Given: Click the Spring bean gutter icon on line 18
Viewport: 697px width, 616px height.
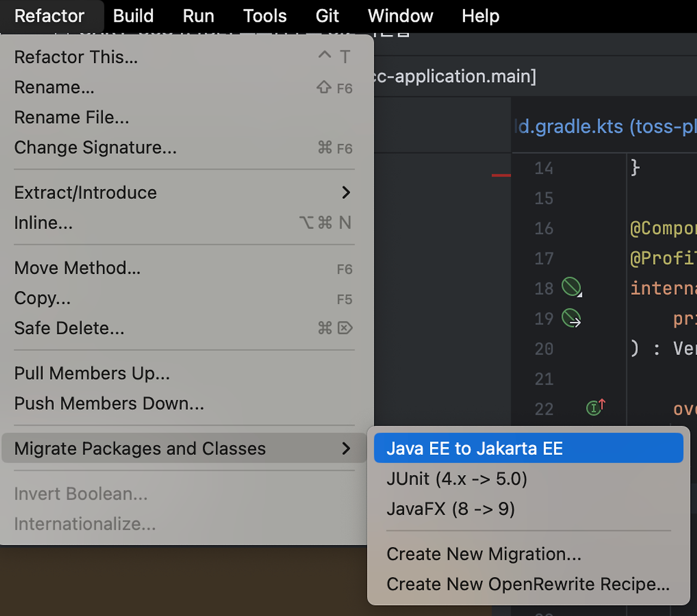Looking at the screenshot, I should (x=571, y=287).
